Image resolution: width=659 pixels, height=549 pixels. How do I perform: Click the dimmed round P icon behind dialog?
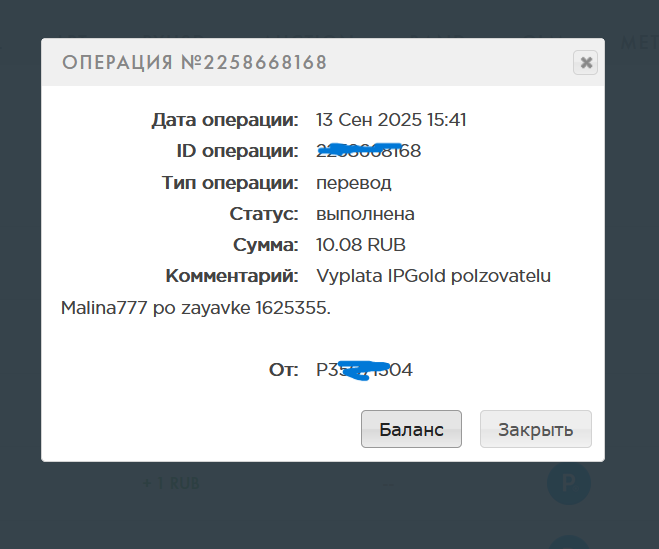point(569,485)
